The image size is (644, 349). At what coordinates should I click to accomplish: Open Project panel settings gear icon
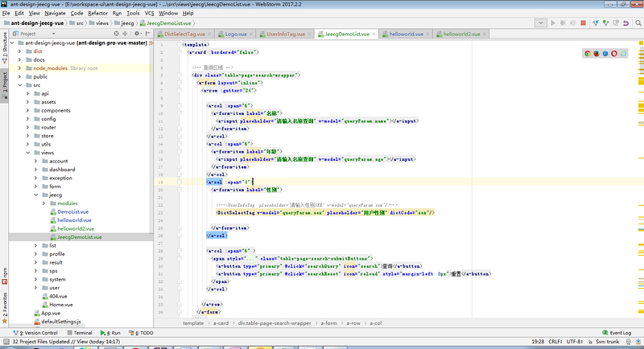134,35
